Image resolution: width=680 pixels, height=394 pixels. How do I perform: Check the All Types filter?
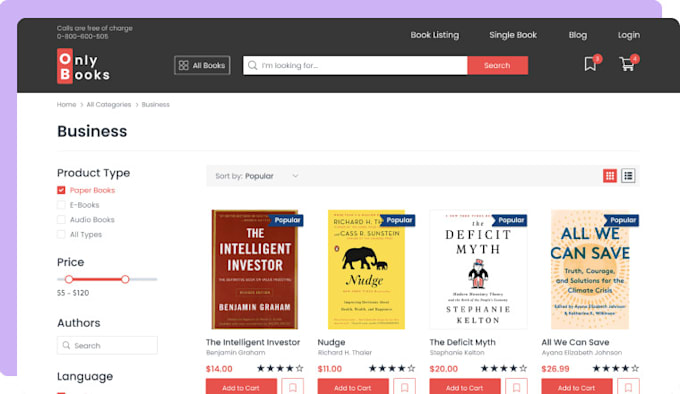[x=61, y=234]
